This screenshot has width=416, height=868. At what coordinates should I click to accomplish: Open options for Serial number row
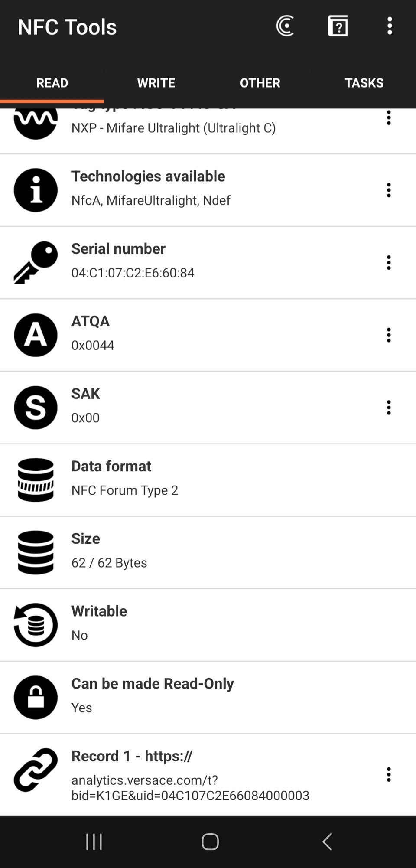click(x=389, y=262)
